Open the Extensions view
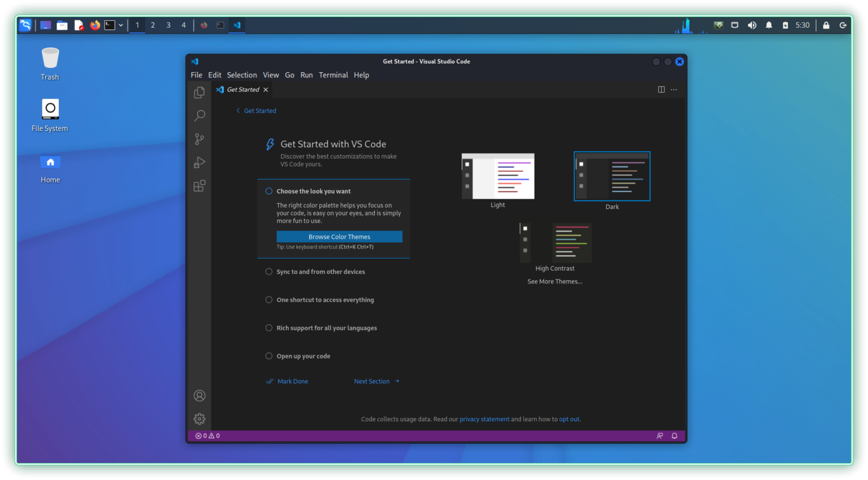Image resolution: width=868 pixels, height=480 pixels. (x=199, y=186)
